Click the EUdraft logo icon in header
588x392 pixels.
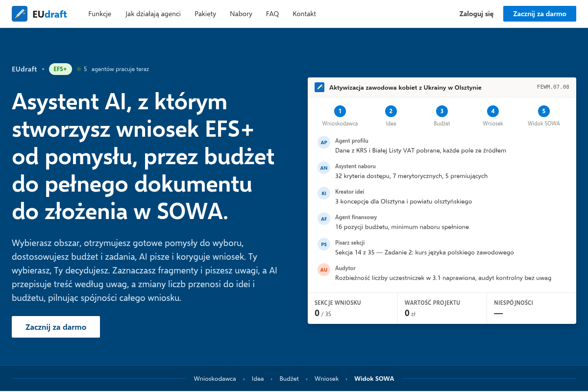click(x=20, y=14)
